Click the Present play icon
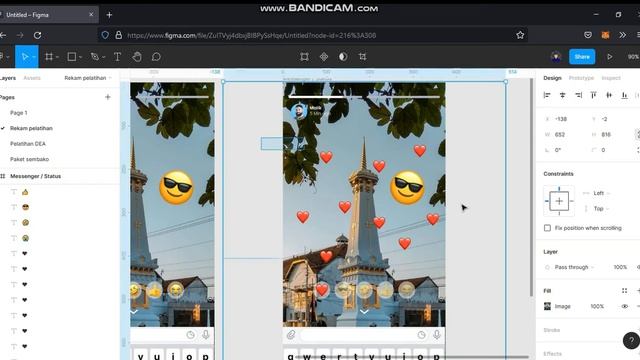 pos(609,57)
